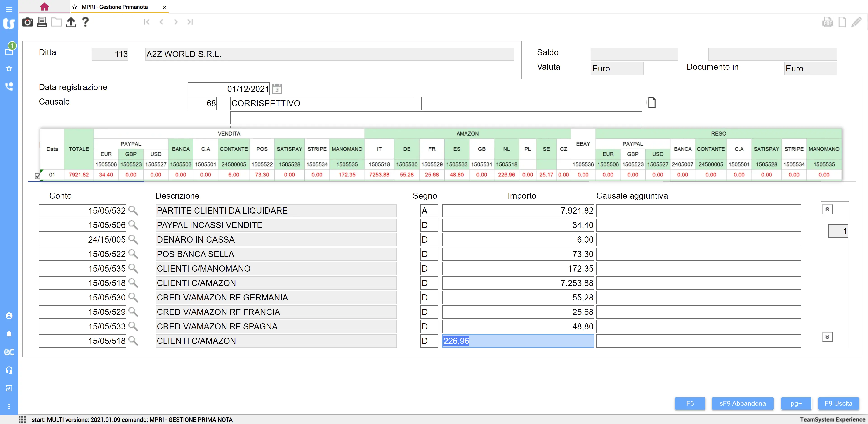Click the camera screenshot icon
The height and width of the screenshot is (424, 868).
click(27, 22)
